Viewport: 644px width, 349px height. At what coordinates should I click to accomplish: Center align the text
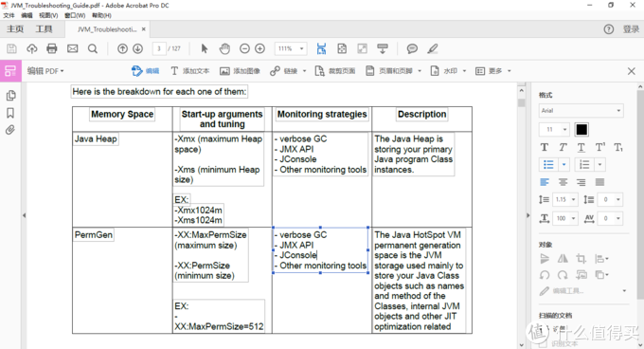pos(563,182)
